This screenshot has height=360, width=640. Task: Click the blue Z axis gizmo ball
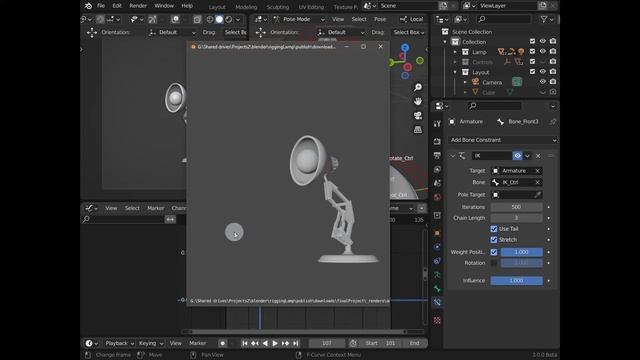[x=405, y=48]
